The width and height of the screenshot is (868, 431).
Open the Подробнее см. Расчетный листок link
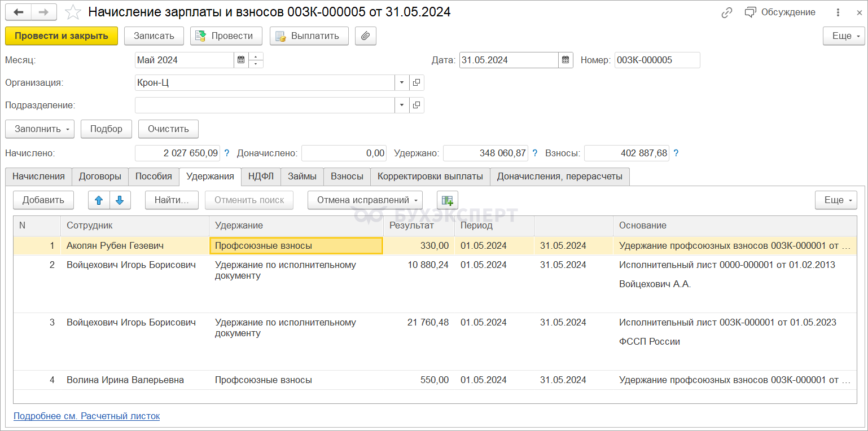(x=86, y=416)
